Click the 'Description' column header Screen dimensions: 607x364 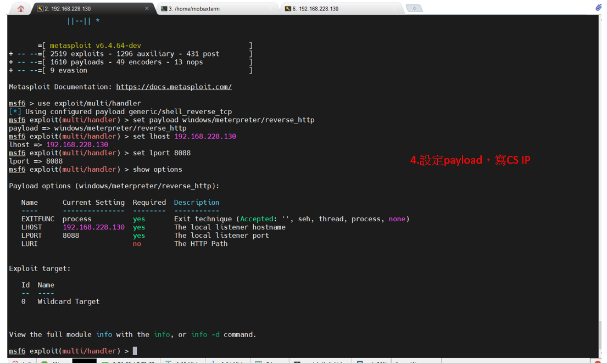[197, 202]
